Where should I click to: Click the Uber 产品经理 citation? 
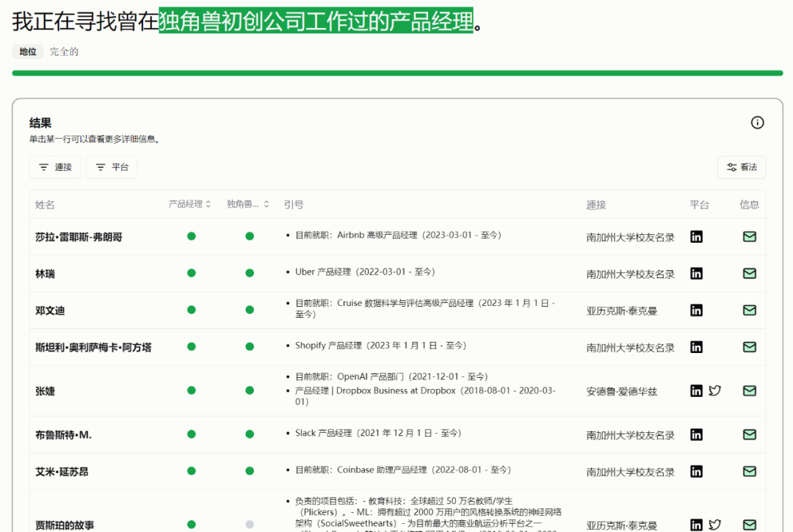click(365, 272)
